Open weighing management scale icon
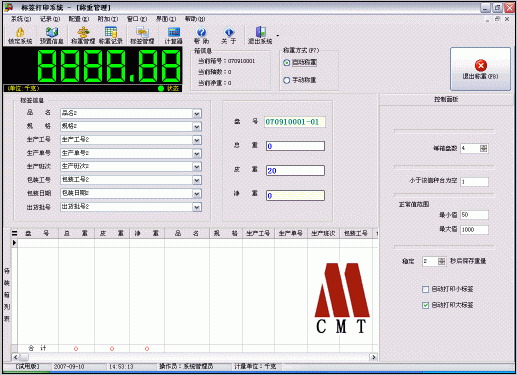This screenshot has width=517, height=375. (83, 32)
